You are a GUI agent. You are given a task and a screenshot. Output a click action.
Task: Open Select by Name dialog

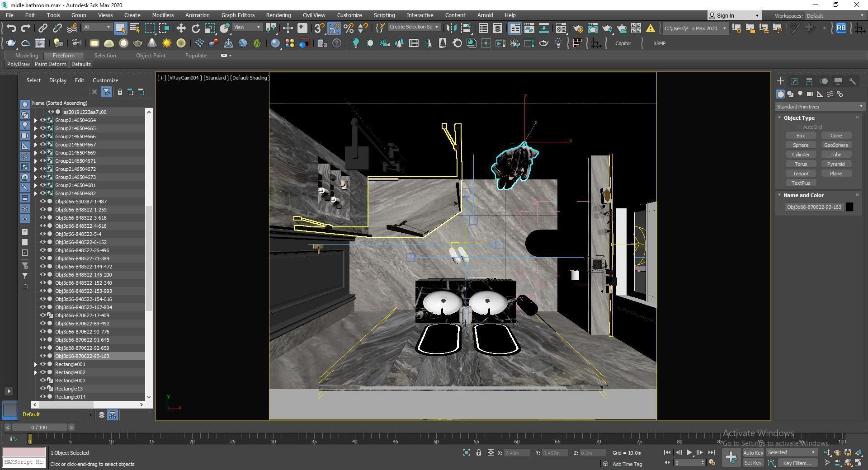click(x=135, y=28)
